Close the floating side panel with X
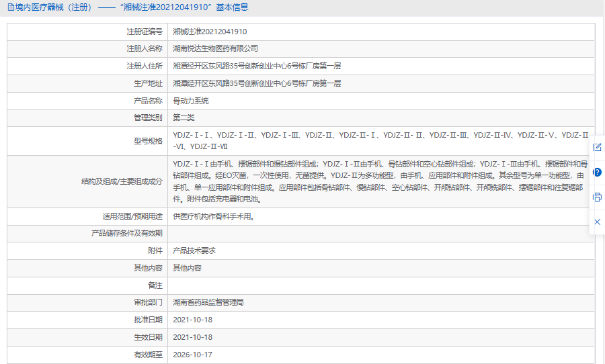605x364 pixels. point(598,222)
